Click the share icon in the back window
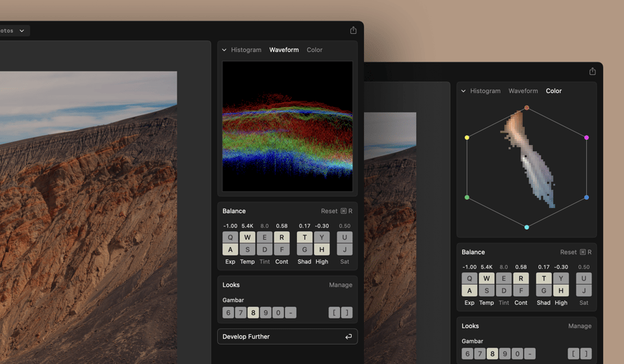624x364 pixels. tap(592, 71)
